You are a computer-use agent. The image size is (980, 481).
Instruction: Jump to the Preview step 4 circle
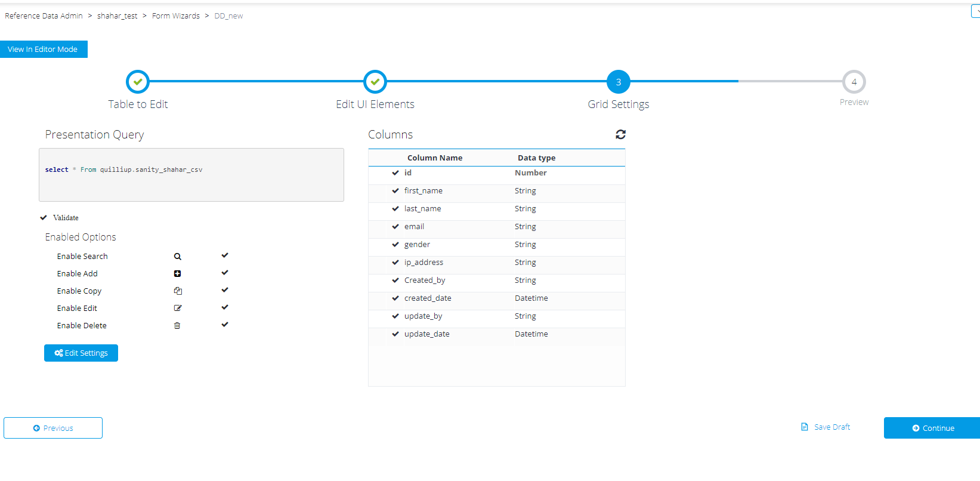click(x=854, y=82)
